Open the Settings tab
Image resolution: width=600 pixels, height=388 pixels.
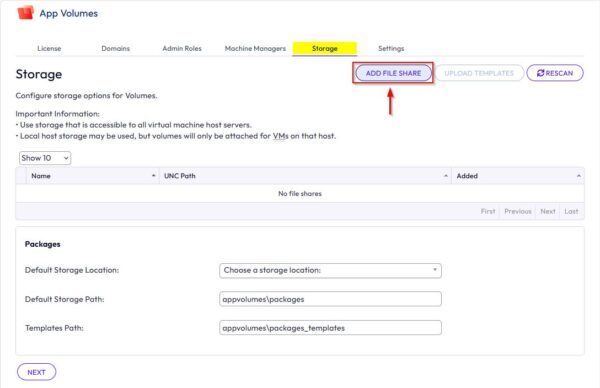pos(391,49)
